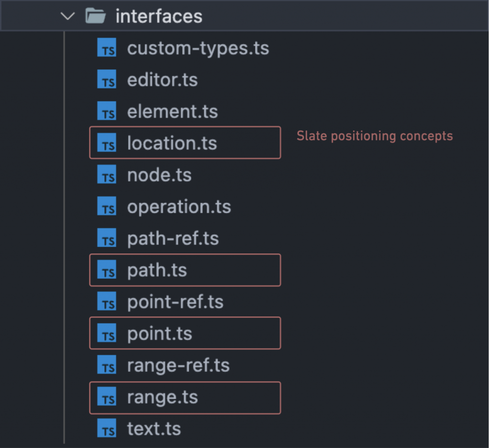This screenshot has height=448, width=490.
Task: Open the editor.ts file
Action: tap(162, 80)
